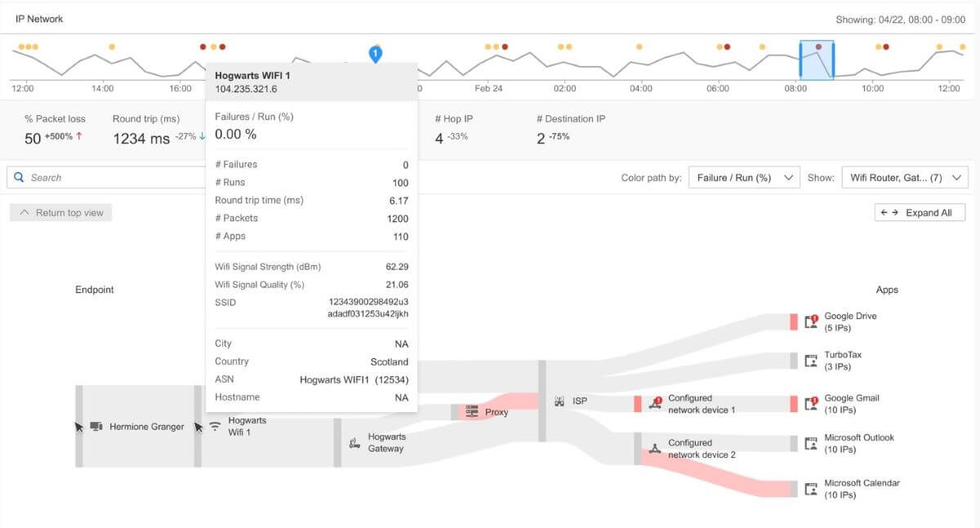Click the error badge on Google Gmail
The image size is (980, 528).
click(x=813, y=399)
